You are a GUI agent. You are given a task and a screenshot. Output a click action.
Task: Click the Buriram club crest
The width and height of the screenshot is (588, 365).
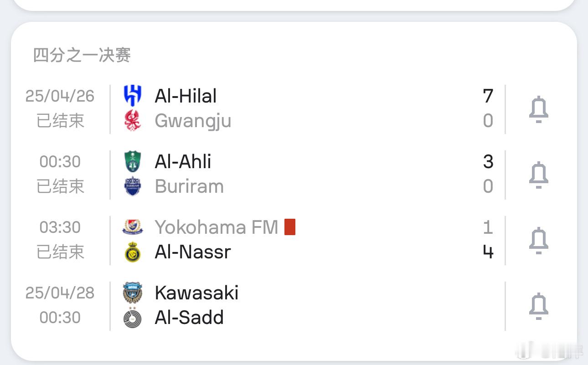pos(133,186)
